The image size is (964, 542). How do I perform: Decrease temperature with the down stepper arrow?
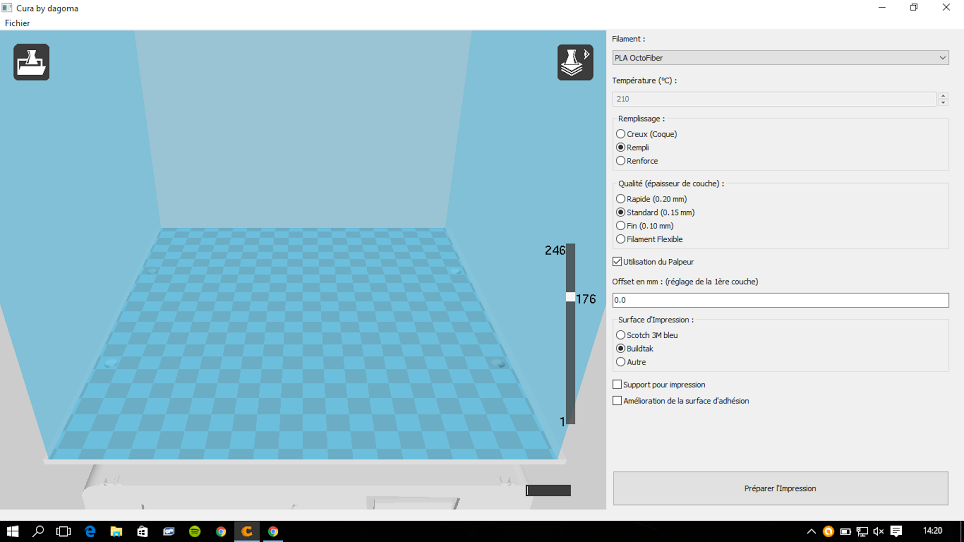coord(943,103)
